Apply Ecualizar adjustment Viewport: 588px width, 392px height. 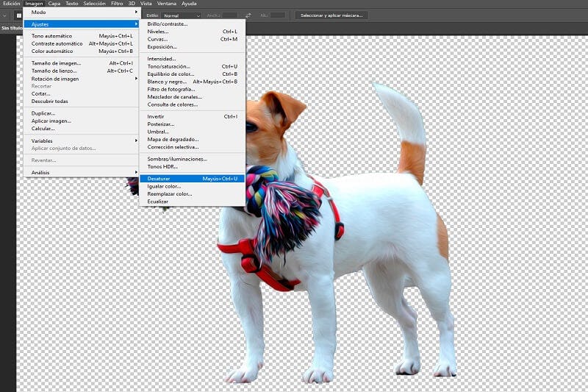(x=192, y=202)
